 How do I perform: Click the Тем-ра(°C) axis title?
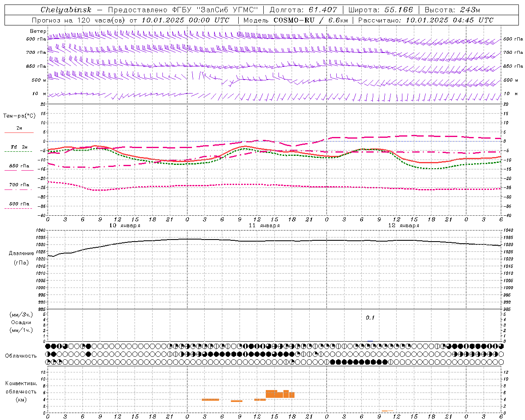(x=19, y=116)
